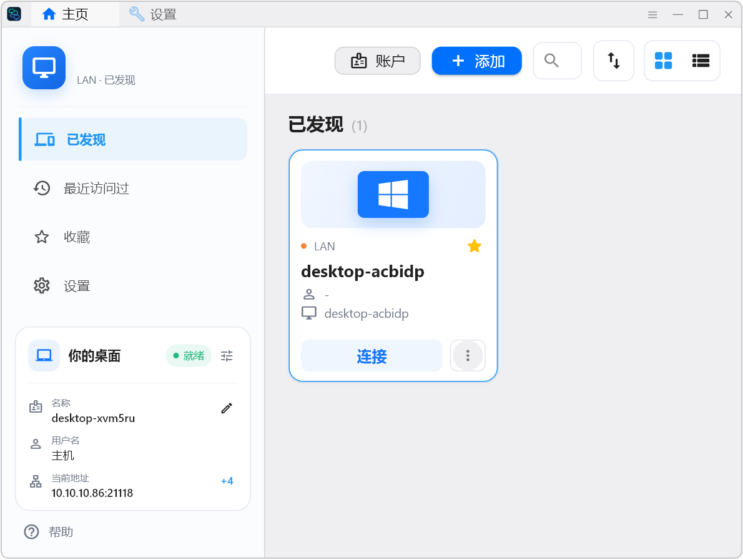Click the network icon next to 当前地址
Viewport: 743px width, 560px height.
tap(36, 482)
